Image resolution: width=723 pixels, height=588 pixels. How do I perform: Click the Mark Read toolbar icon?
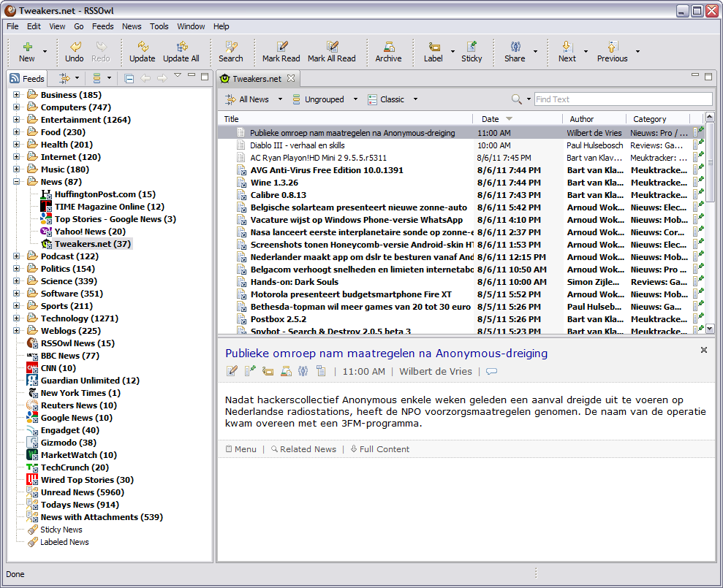tap(281, 51)
